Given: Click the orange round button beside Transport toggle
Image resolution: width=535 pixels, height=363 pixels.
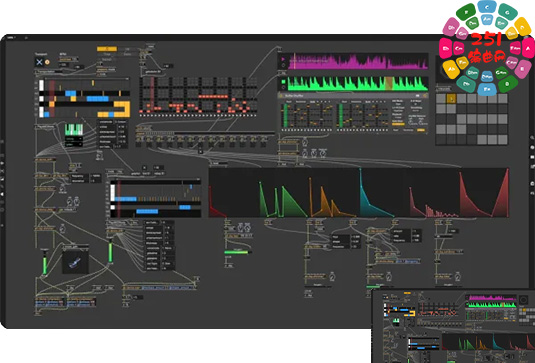Looking at the screenshot, I should 47,62.
